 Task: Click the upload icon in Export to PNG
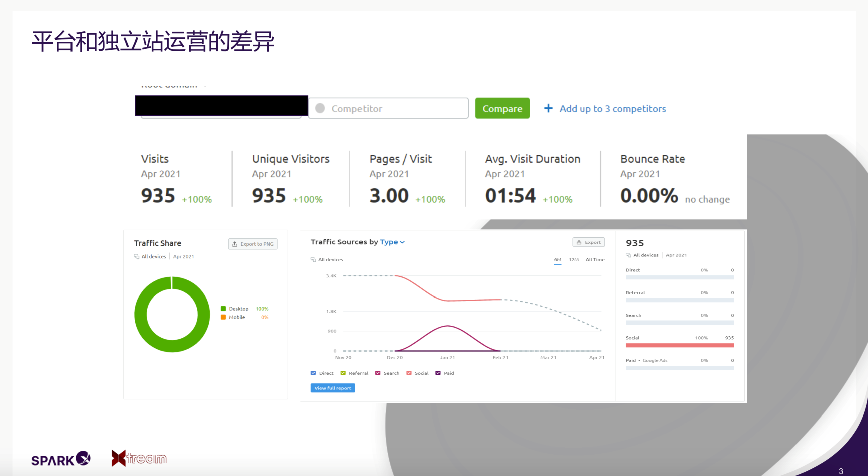(235, 244)
